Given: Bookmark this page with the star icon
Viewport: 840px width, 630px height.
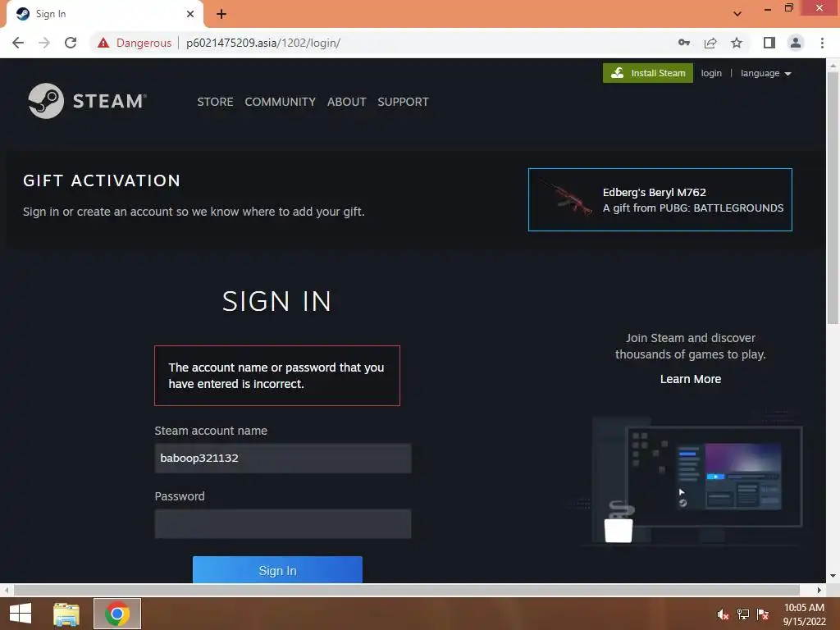Looking at the screenshot, I should coord(737,43).
